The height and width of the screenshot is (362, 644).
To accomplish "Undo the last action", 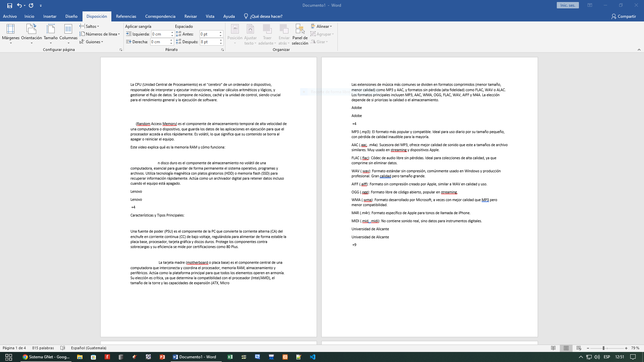I will click(x=19, y=5).
